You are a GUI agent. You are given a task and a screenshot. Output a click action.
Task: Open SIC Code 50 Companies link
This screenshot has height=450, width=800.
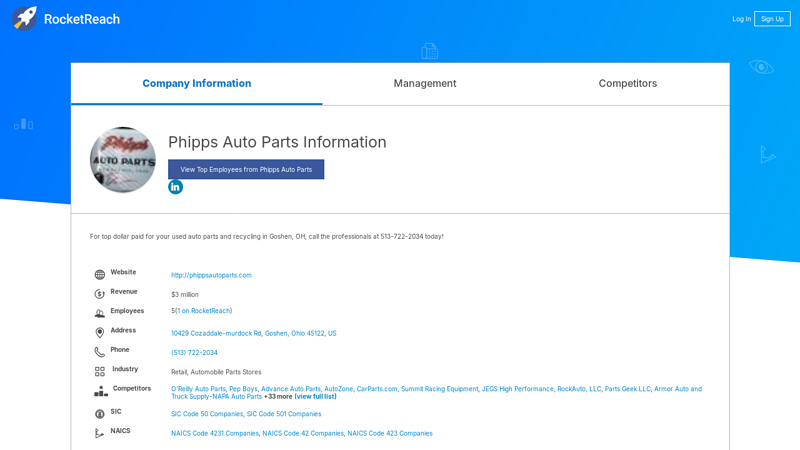click(207, 414)
